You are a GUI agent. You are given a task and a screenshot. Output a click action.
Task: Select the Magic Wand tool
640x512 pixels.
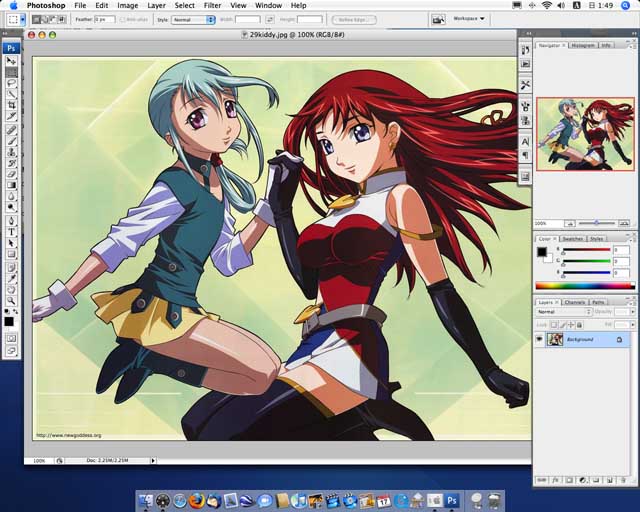tap(11, 94)
